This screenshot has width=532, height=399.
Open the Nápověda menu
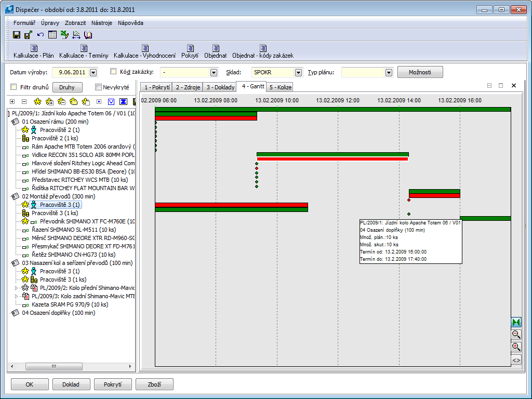click(x=130, y=23)
